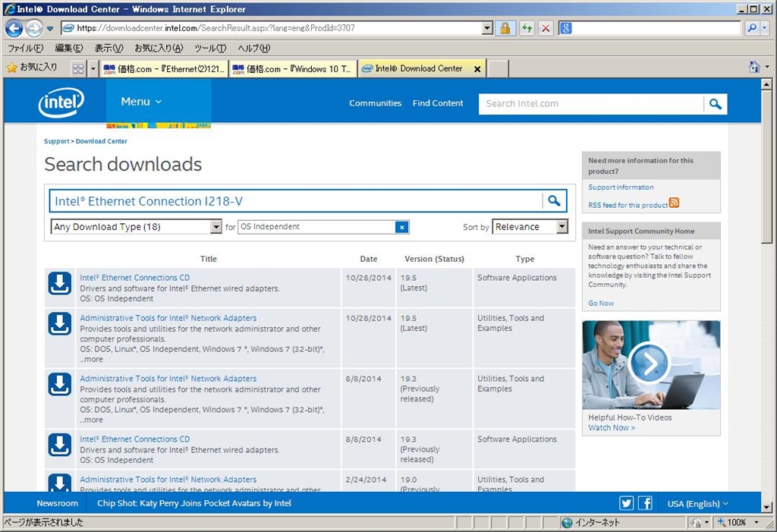Go to Support breadcrumb link
Image resolution: width=777 pixels, height=532 pixels.
(x=56, y=141)
